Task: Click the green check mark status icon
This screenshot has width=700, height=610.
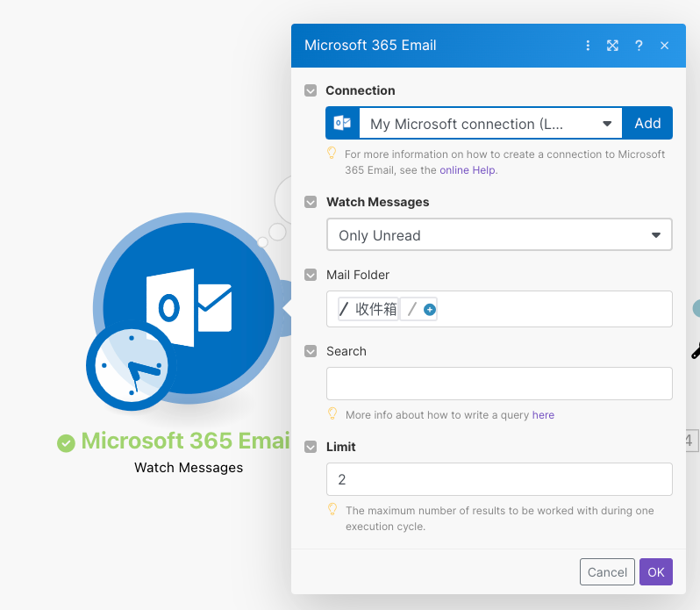Action: click(x=66, y=443)
